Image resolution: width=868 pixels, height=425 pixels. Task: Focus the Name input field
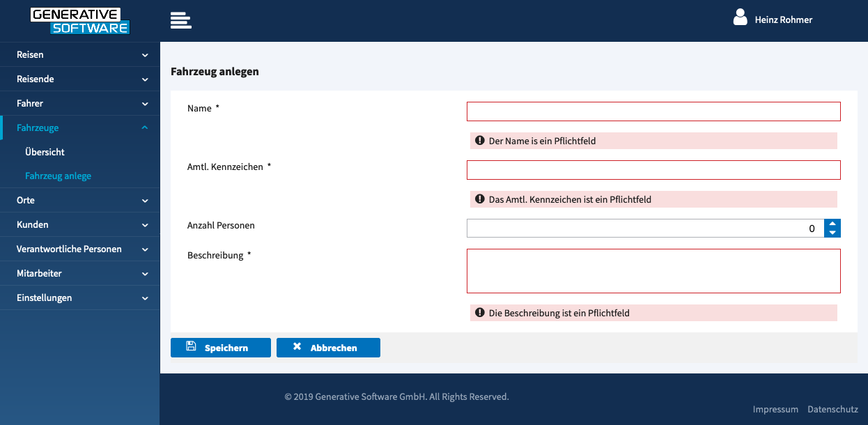coord(653,111)
